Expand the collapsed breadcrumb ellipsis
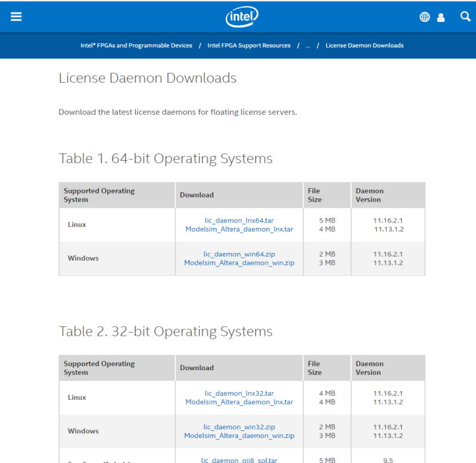This screenshot has width=476, height=463. click(x=308, y=45)
